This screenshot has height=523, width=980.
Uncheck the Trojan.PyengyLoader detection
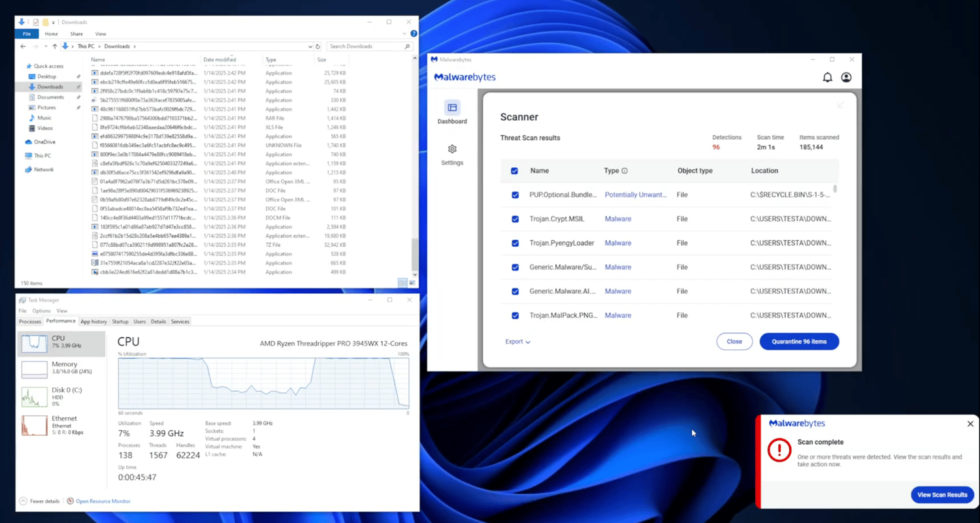click(515, 244)
